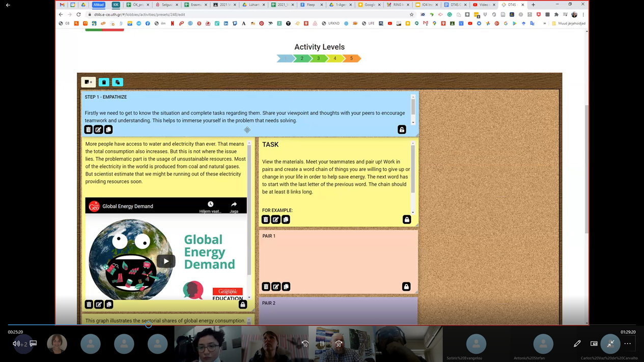
Task: Delete the Step 1 Empathize note
Action: point(89,130)
